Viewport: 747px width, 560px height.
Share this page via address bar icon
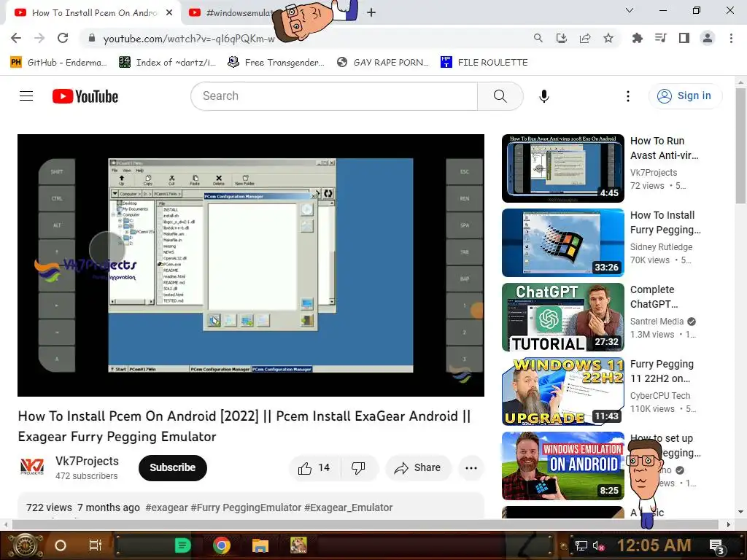(585, 38)
